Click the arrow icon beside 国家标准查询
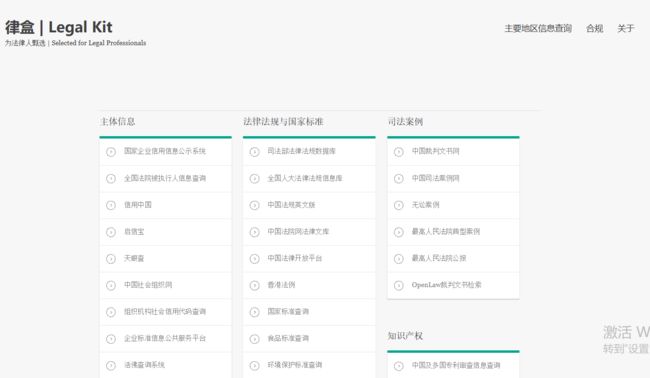The image size is (650, 378). pyautogui.click(x=255, y=312)
